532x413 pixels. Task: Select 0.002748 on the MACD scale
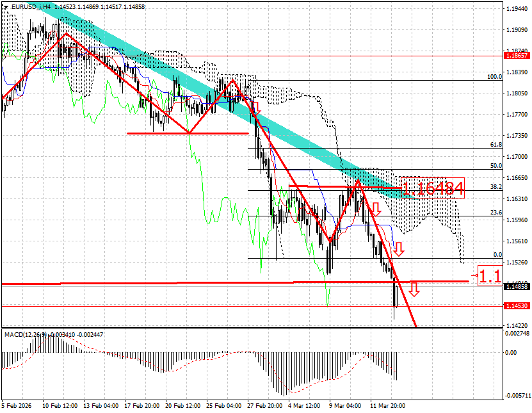click(x=517, y=333)
